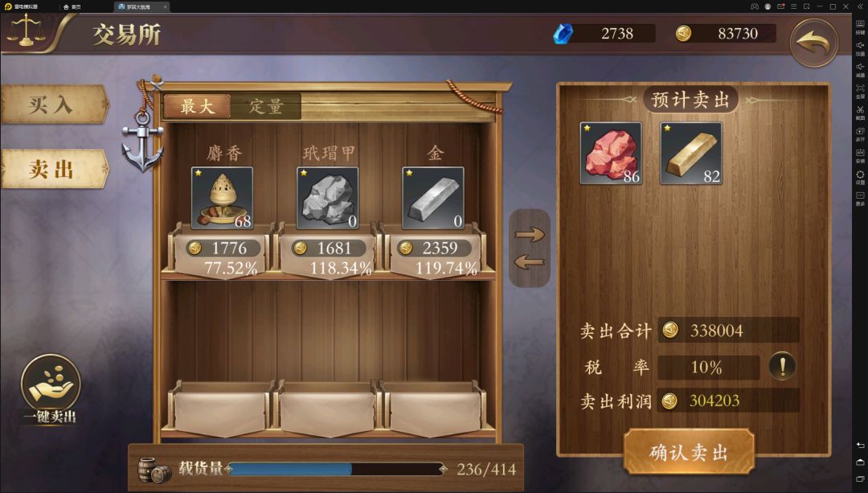
Task: Open the emulator fullscreen icon in sidebar
Action: (860, 90)
